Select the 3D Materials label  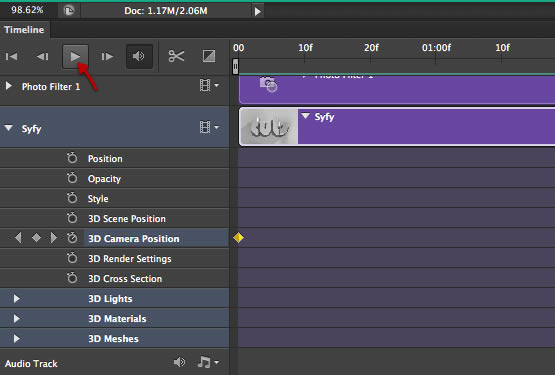click(x=117, y=319)
